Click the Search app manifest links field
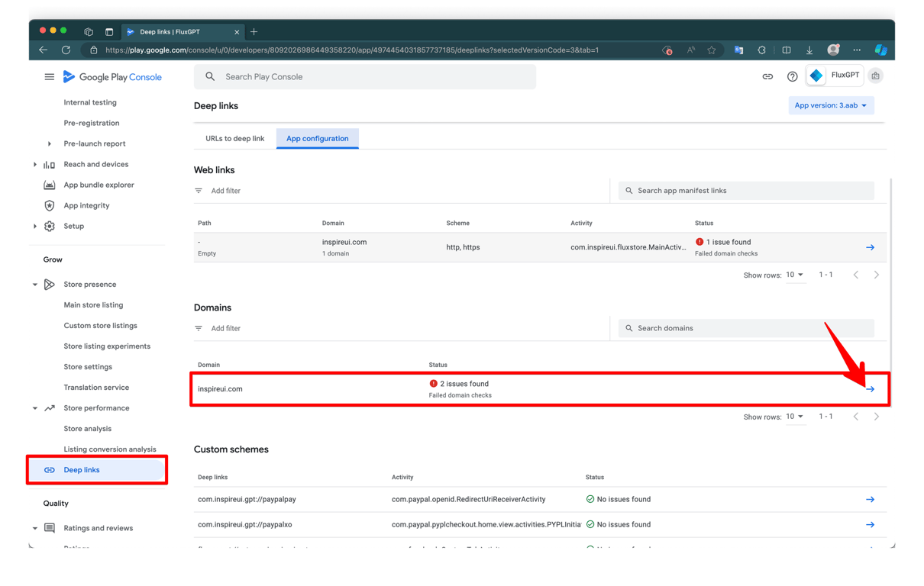924x586 pixels. (746, 191)
